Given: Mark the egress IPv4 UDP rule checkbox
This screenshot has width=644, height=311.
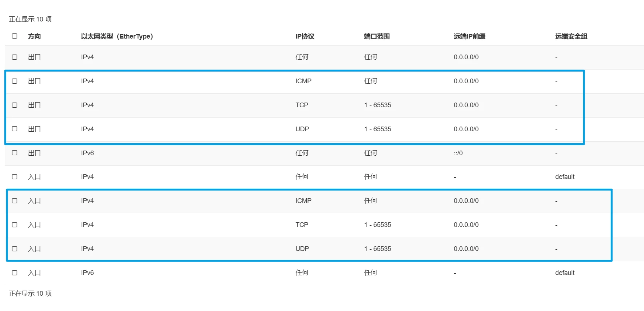Looking at the screenshot, I should tap(15, 129).
